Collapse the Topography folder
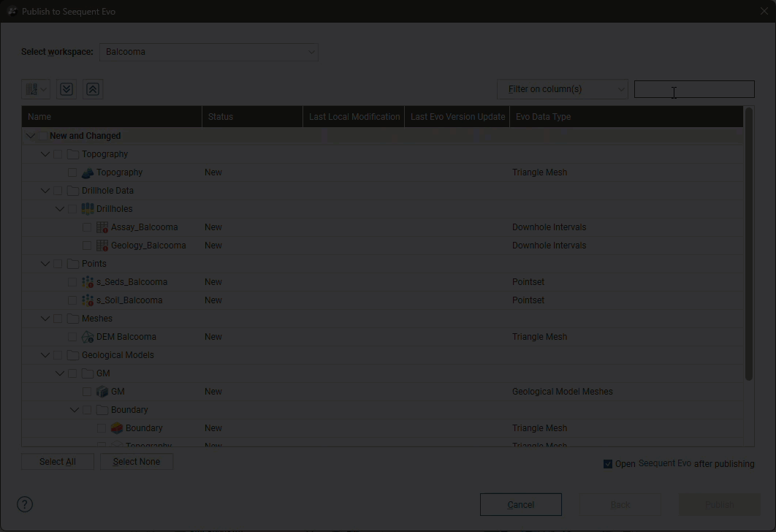The height and width of the screenshot is (532, 776). 45,154
